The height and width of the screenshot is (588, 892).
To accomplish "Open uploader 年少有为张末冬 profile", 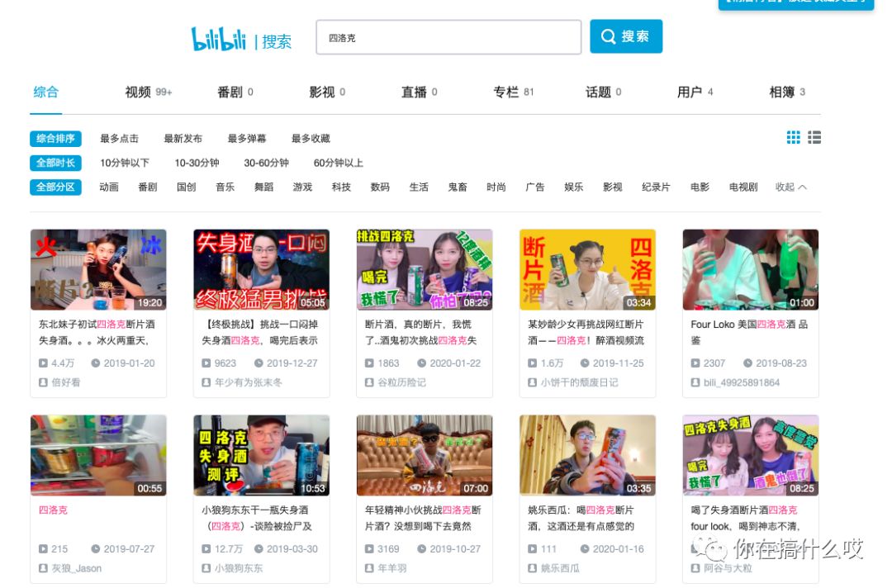I will [248, 382].
